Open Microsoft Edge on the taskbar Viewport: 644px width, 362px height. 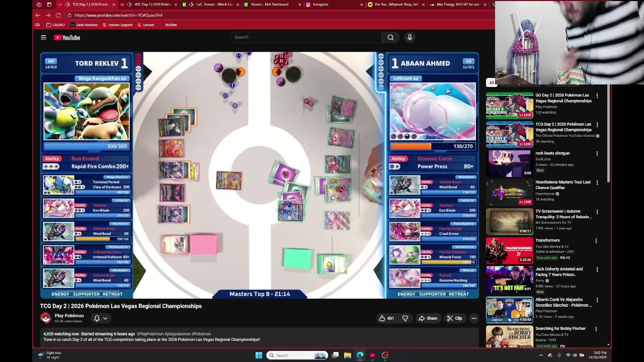pos(360,355)
